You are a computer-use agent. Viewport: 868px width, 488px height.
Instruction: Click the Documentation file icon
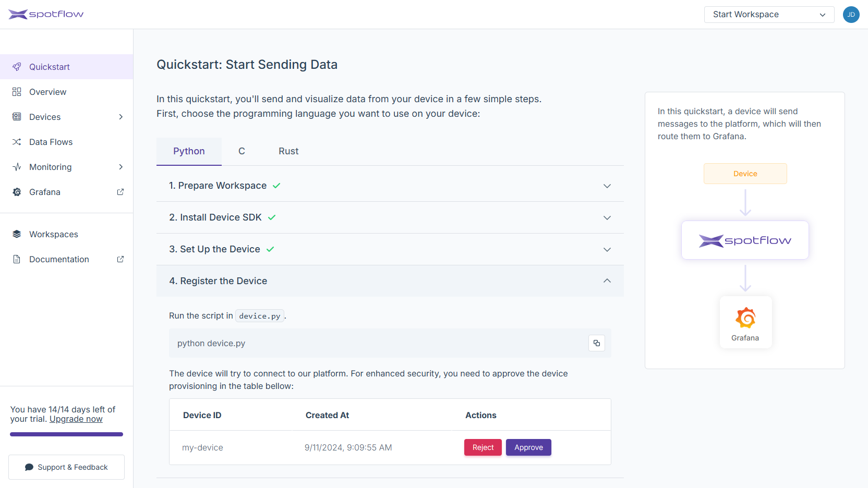[x=17, y=259]
